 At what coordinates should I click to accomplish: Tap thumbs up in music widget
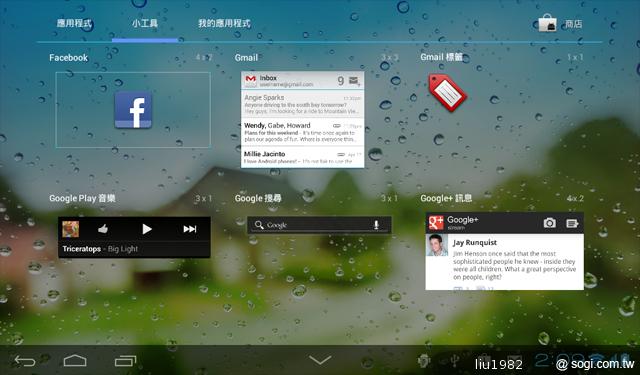click(103, 229)
